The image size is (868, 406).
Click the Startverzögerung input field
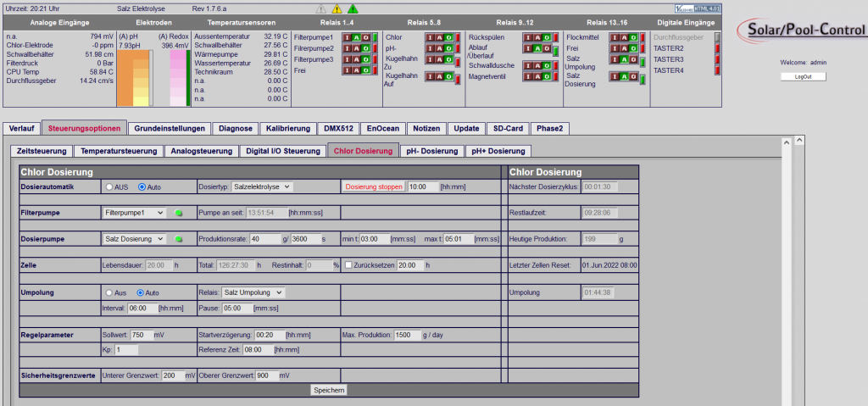click(x=269, y=335)
